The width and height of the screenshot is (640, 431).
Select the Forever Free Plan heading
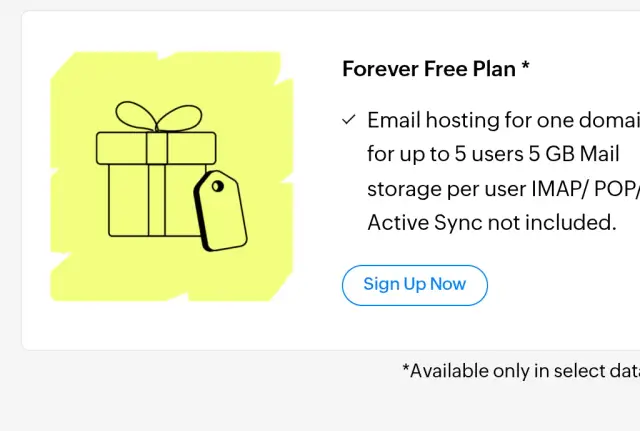pos(436,69)
